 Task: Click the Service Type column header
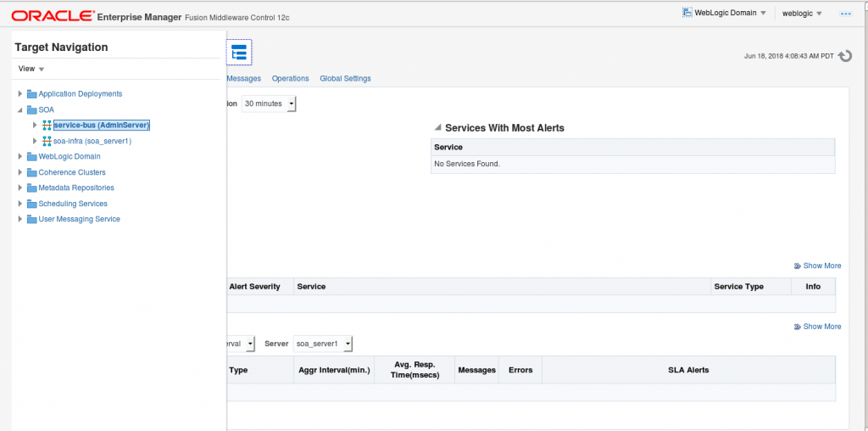pyautogui.click(x=751, y=287)
